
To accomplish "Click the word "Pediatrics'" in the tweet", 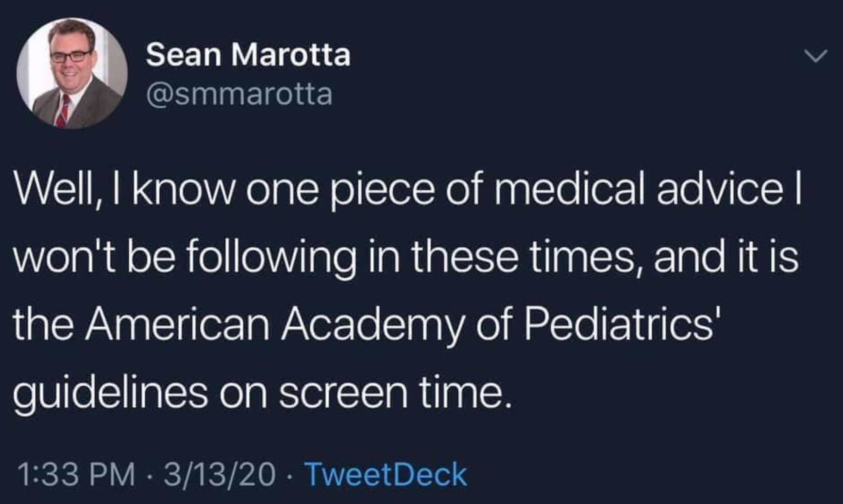I will [620, 324].
